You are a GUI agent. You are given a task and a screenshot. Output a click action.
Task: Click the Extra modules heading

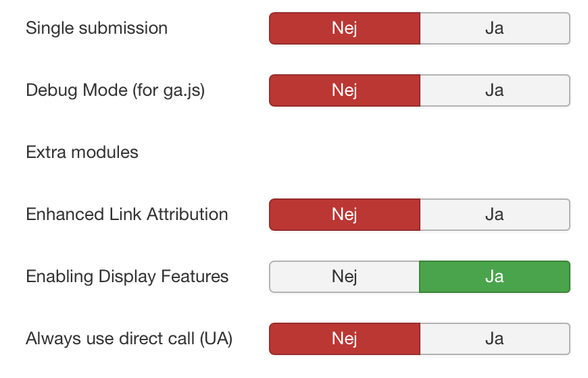[82, 153]
